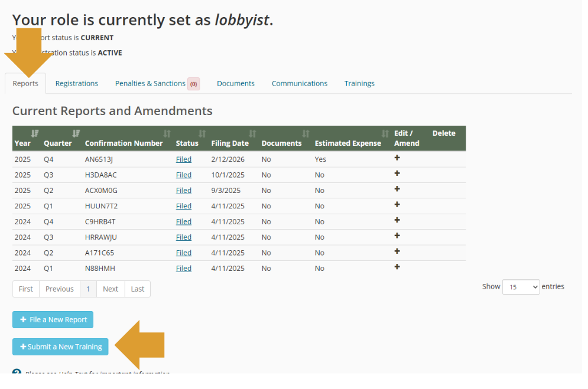This screenshot has width=588, height=389.
Task: Open Filed link for C9HRB4T report
Action: click(x=184, y=221)
